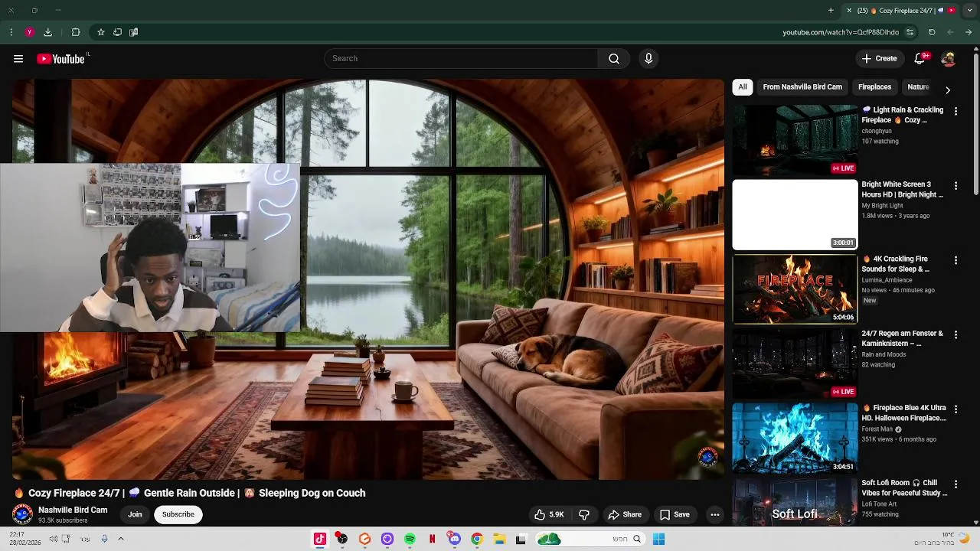Select the Fireplaces filter chip
Viewport: 980px width, 551px height.
click(x=874, y=87)
